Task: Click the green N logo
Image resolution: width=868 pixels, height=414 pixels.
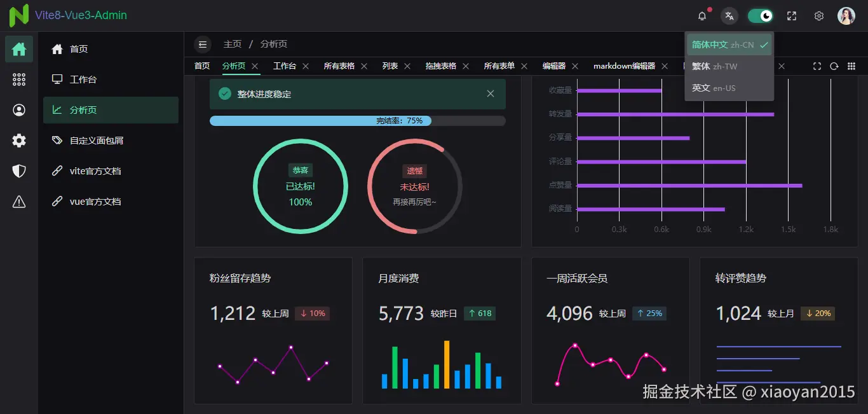Action: point(19,15)
